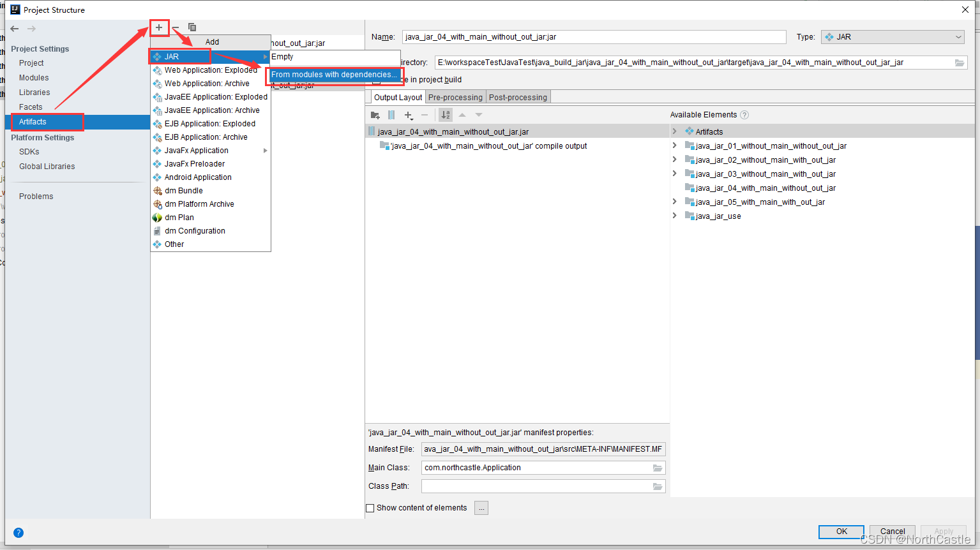Go forward with the right arrow
980x550 pixels.
(x=31, y=29)
